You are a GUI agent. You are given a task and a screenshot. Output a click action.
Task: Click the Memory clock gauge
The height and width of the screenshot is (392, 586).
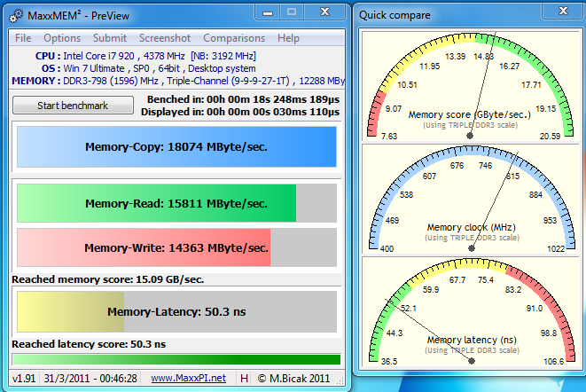(x=471, y=200)
